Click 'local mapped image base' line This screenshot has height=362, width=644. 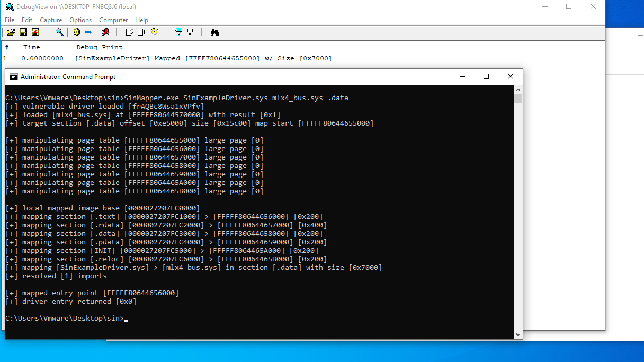[x=103, y=208]
